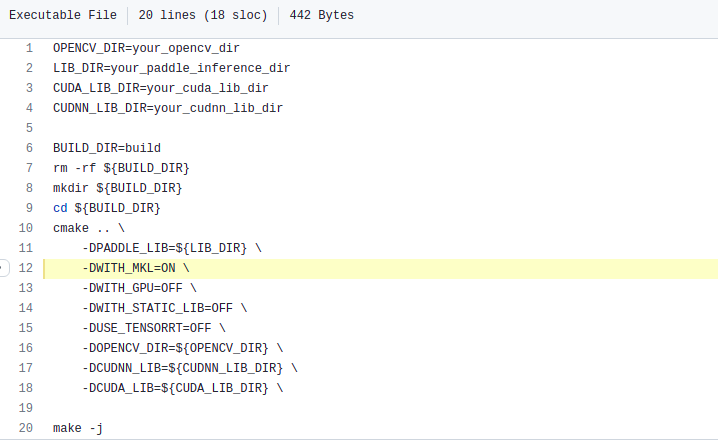Click the -DUSE_TENSORRT=OFF option text

tap(147, 328)
